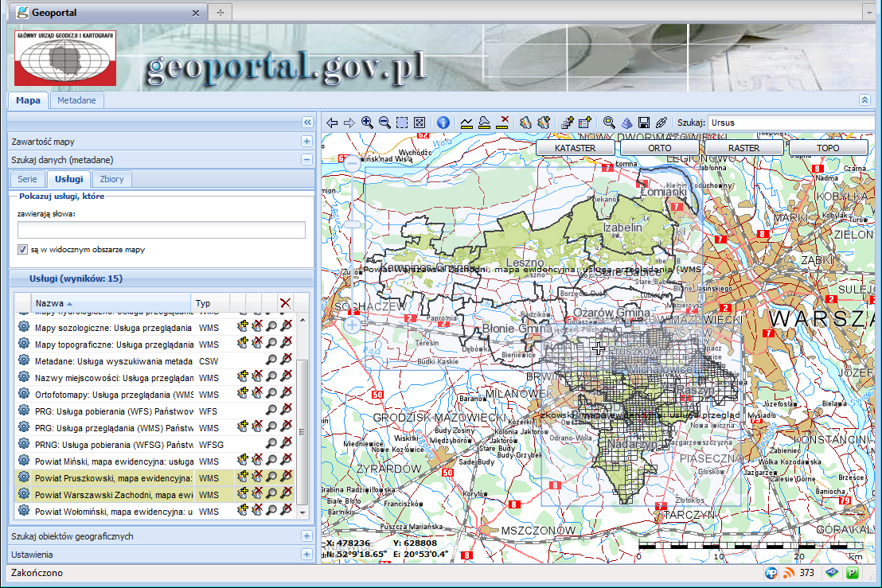Open a new browser tab with plus

220,13
